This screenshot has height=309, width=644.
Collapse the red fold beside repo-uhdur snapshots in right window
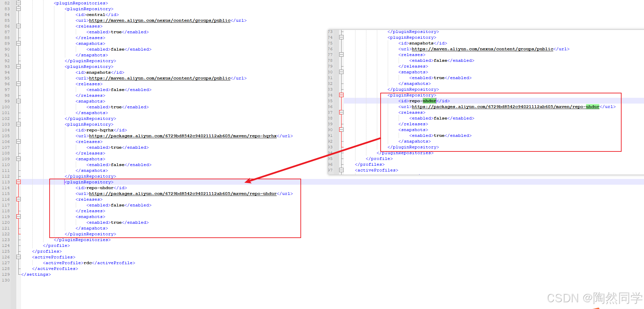[x=342, y=130]
